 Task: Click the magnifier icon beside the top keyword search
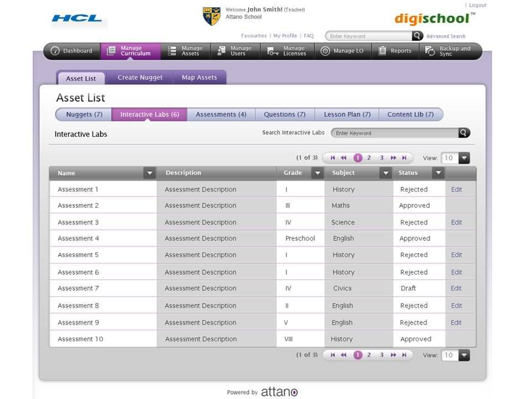coord(417,36)
